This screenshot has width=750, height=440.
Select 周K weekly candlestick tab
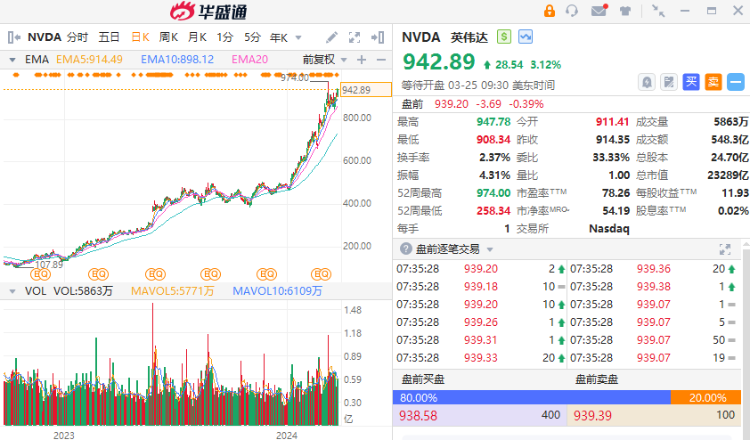(168, 37)
